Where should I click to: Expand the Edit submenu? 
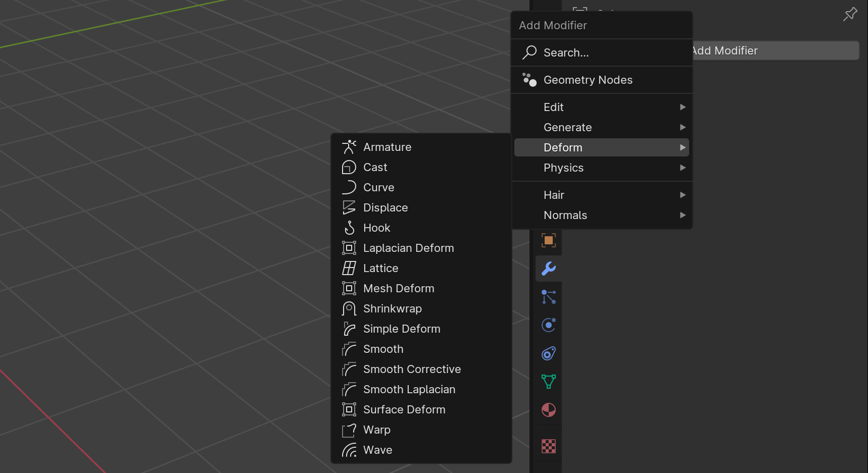pyautogui.click(x=602, y=107)
